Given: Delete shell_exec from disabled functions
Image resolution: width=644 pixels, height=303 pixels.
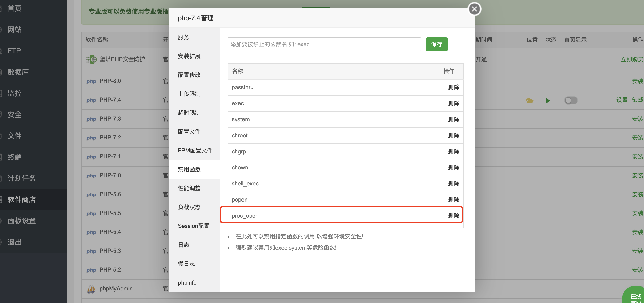Looking at the screenshot, I should [453, 184].
